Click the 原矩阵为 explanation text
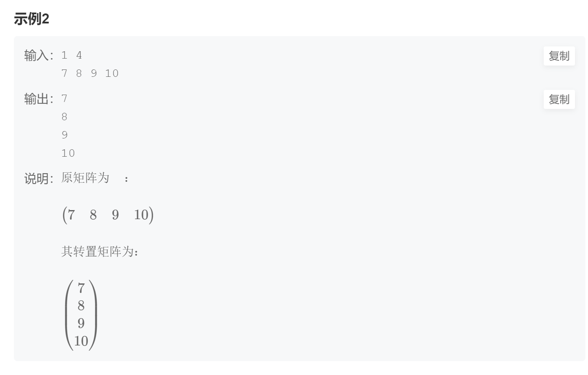This screenshot has width=588, height=375. pos(85,178)
